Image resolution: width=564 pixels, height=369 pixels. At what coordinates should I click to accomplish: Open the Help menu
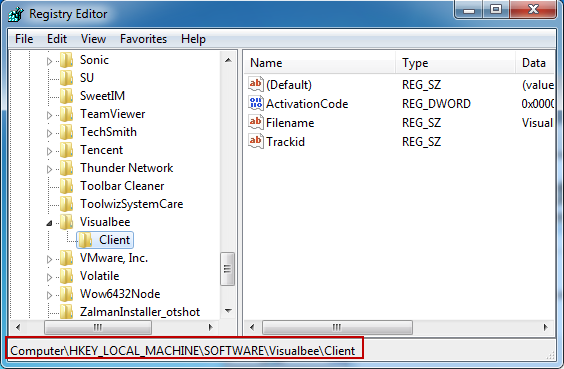[193, 39]
